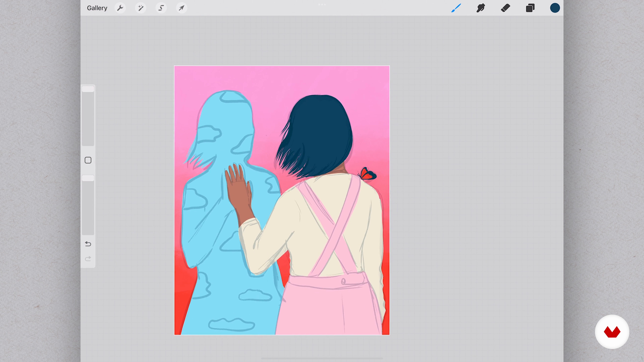This screenshot has height=362, width=644.
Task: Open the Adjustments magic wand menu
Action: tap(141, 8)
